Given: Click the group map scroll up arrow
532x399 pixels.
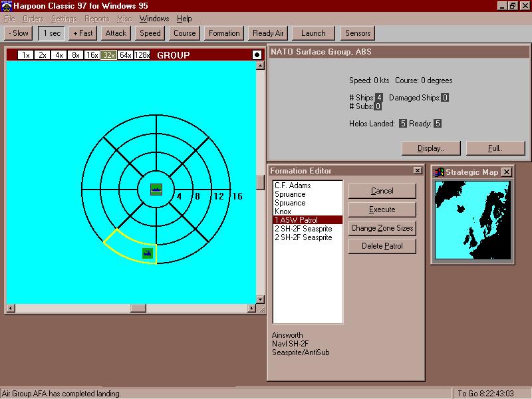Looking at the screenshot, I should [260, 65].
